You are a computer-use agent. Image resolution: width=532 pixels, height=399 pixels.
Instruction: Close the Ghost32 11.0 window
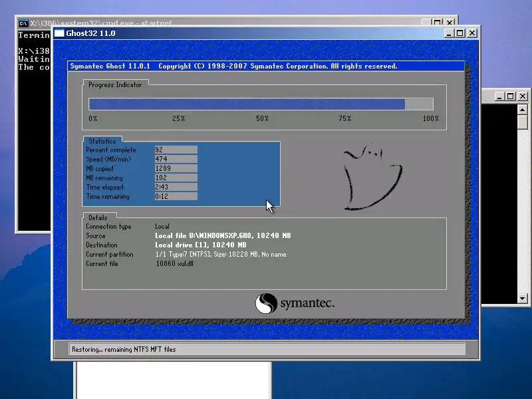[472, 33]
